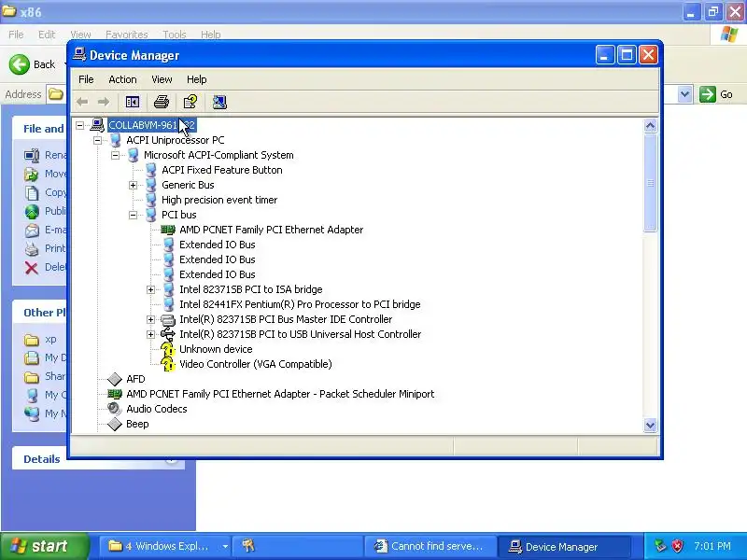Image resolution: width=747 pixels, height=560 pixels.
Task: Click the Beep diamond icon
Action: [x=115, y=424]
